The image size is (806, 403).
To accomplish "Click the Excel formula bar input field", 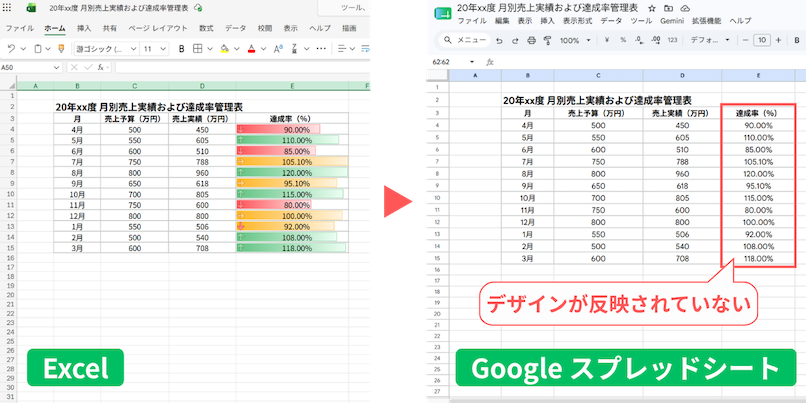I will (243, 67).
